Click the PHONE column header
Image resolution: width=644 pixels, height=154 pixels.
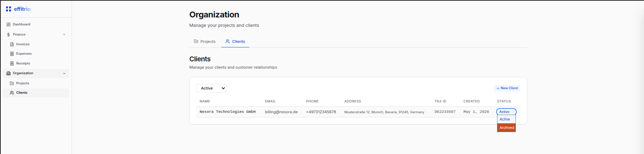(312, 101)
